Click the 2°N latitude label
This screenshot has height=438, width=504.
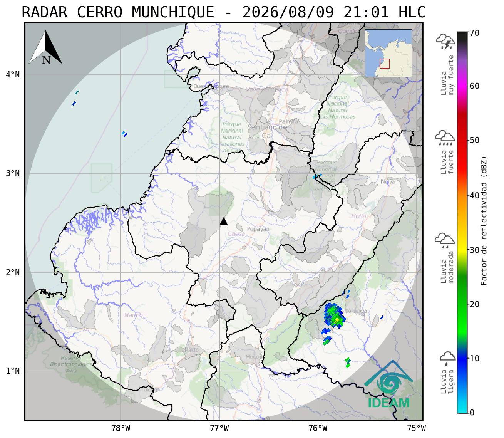coord(13,272)
